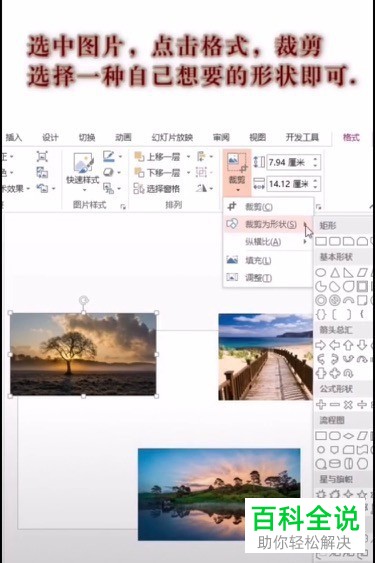Select the block arc shape
Screen dimensions: 375x563
[x=348, y=300]
